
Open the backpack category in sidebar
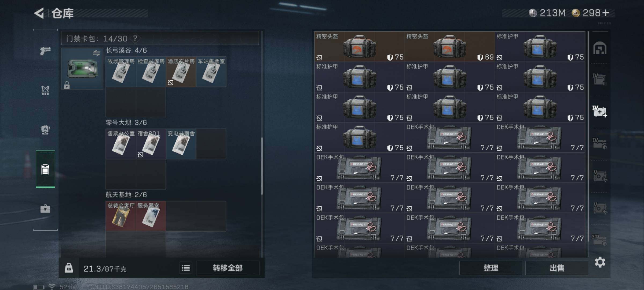45,130
